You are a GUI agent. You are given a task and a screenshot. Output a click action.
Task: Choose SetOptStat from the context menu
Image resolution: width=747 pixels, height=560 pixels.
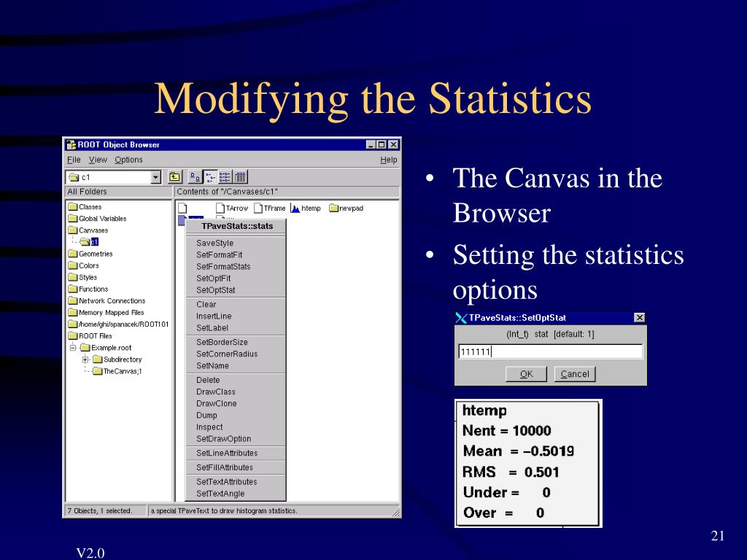point(236,290)
